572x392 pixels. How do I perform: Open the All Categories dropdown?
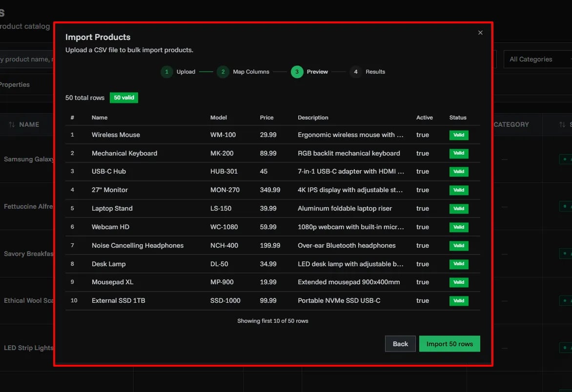pos(537,59)
